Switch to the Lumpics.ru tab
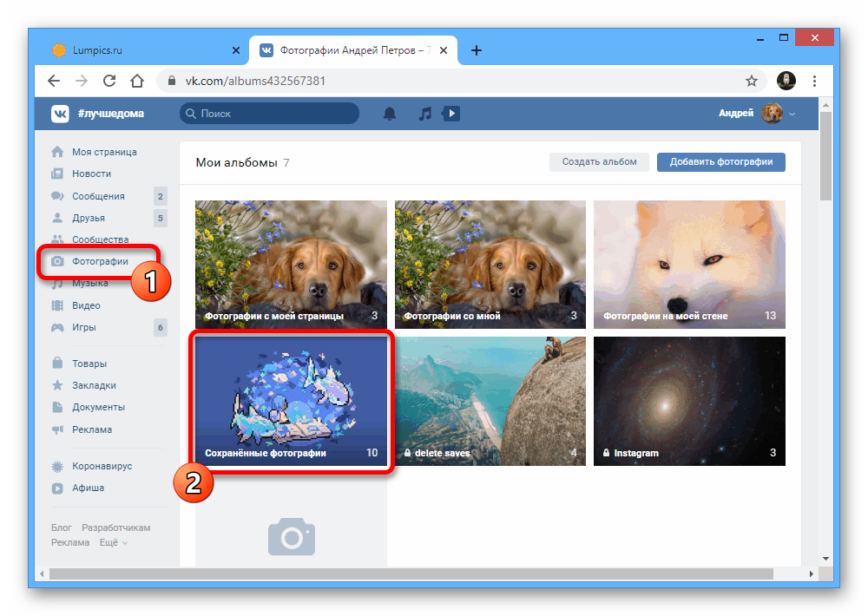This screenshot has width=868, height=616. [139, 50]
